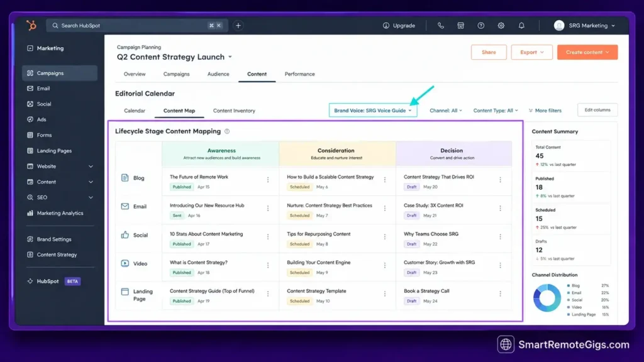This screenshot has width=644, height=362.
Task: Open Campaigns in the sidebar
Action: (x=60, y=73)
